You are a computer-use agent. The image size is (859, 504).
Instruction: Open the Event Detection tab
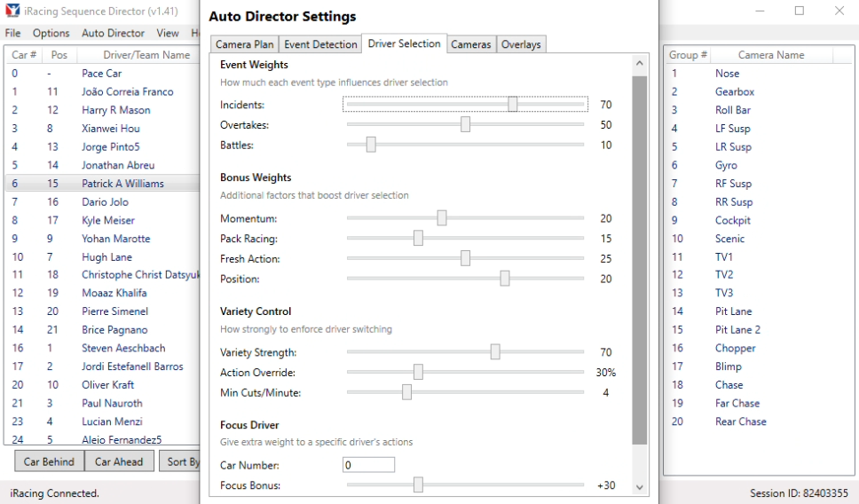pyautogui.click(x=321, y=44)
